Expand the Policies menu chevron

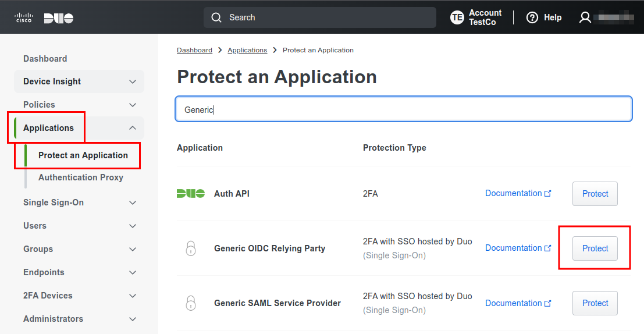point(133,105)
